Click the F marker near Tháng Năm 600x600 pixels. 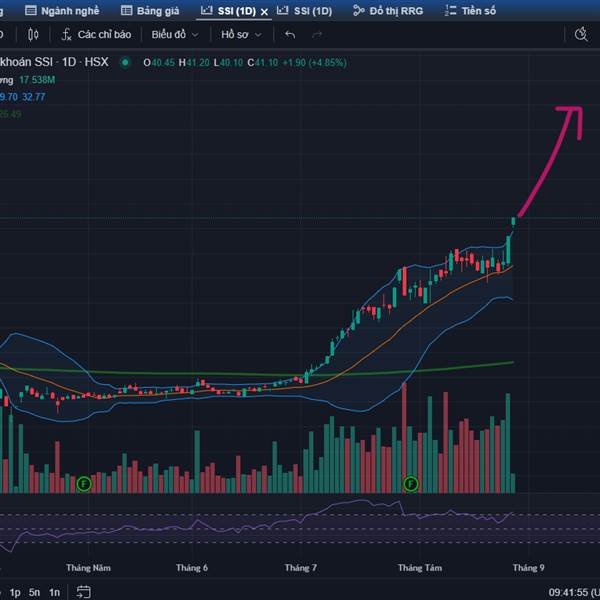pos(84,484)
